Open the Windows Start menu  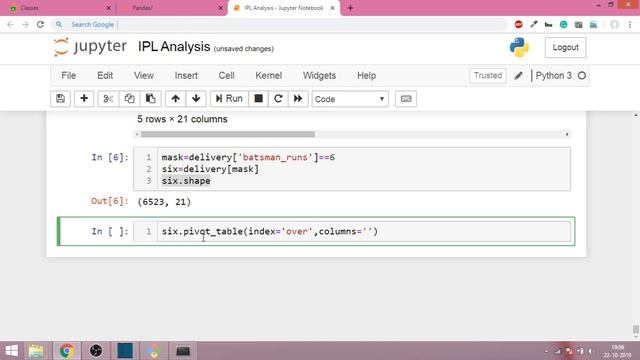point(11,351)
